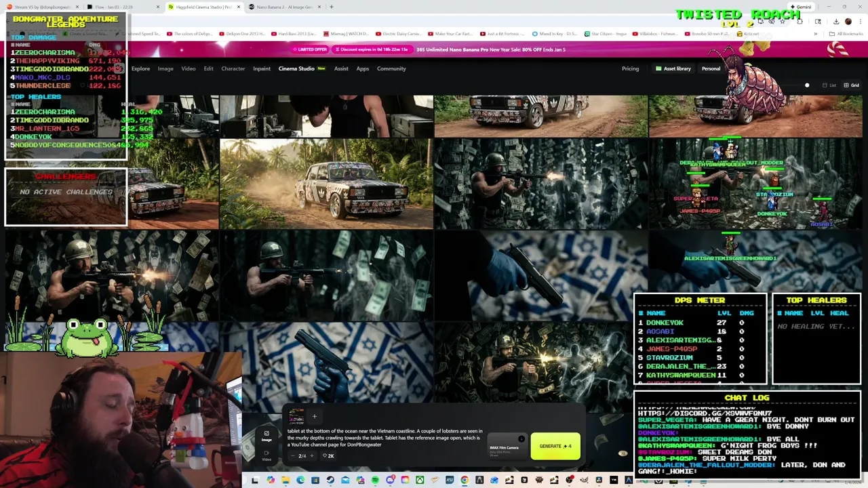868x488 pixels.
Task: Open Xbox app from the taskbar
Action: coord(420,480)
